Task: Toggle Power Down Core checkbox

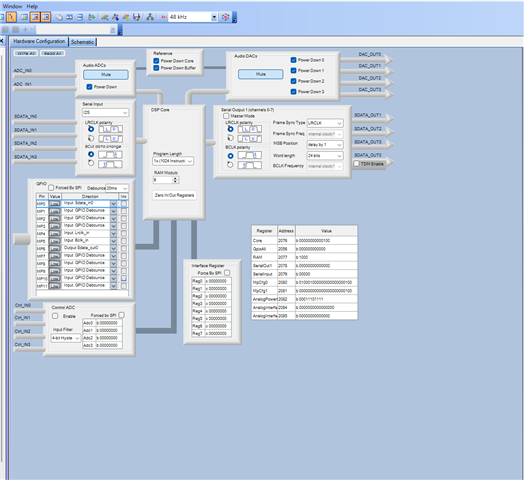Action: click(x=156, y=61)
